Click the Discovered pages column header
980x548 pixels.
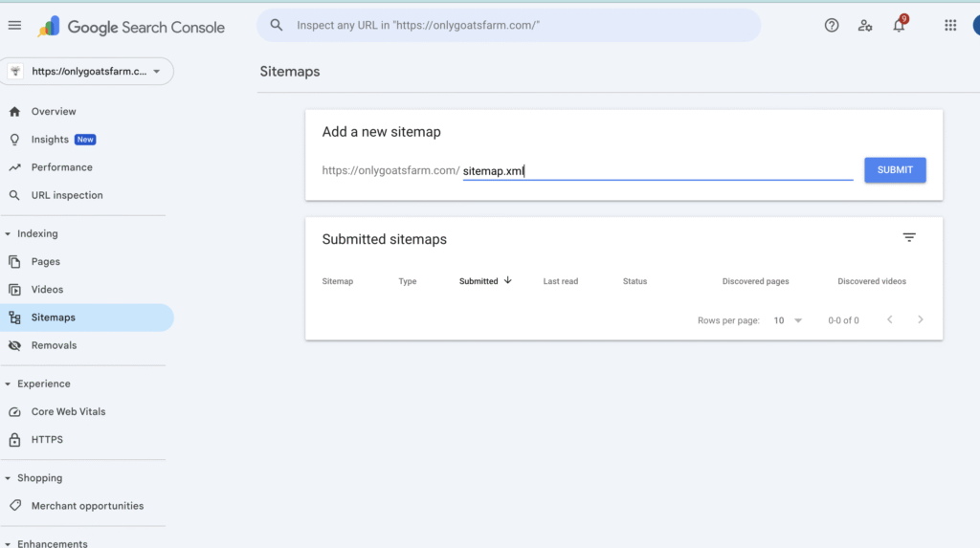[756, 281]
